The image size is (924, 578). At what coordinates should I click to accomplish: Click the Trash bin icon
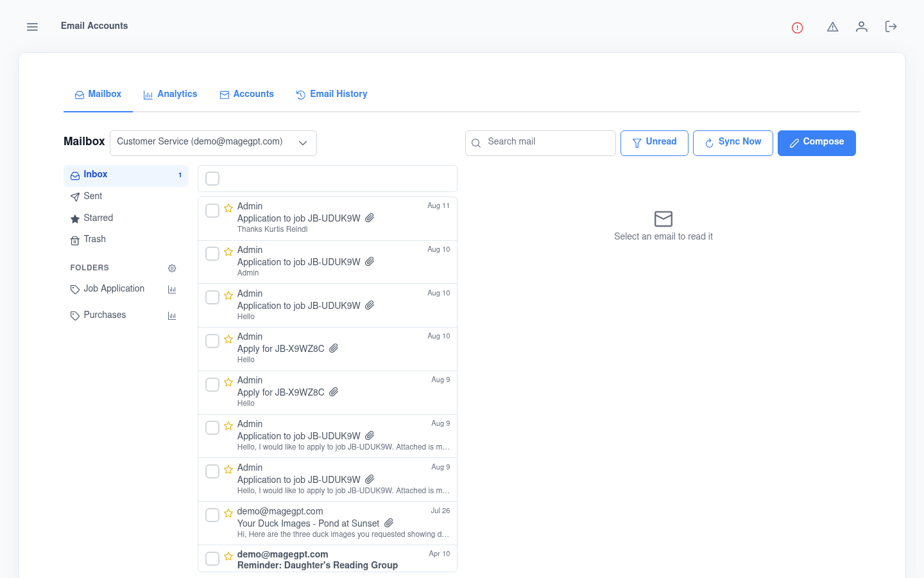pyautogui.click(x=75, y=240)
